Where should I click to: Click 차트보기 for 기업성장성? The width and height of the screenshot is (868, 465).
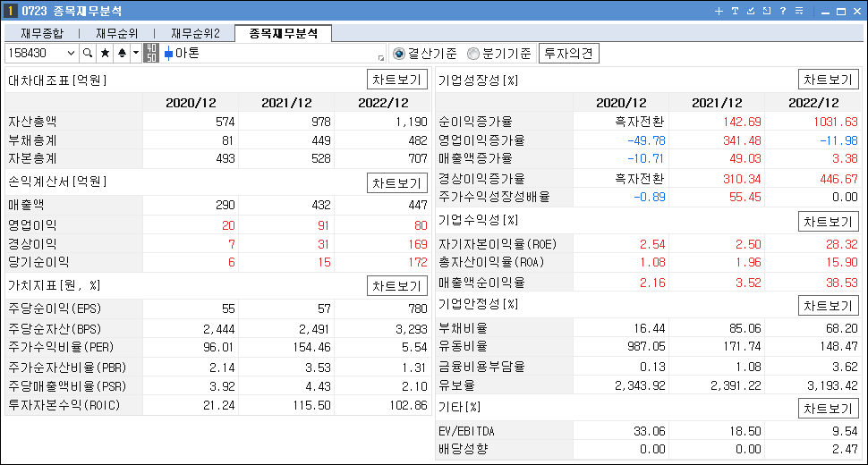(828, 80)
